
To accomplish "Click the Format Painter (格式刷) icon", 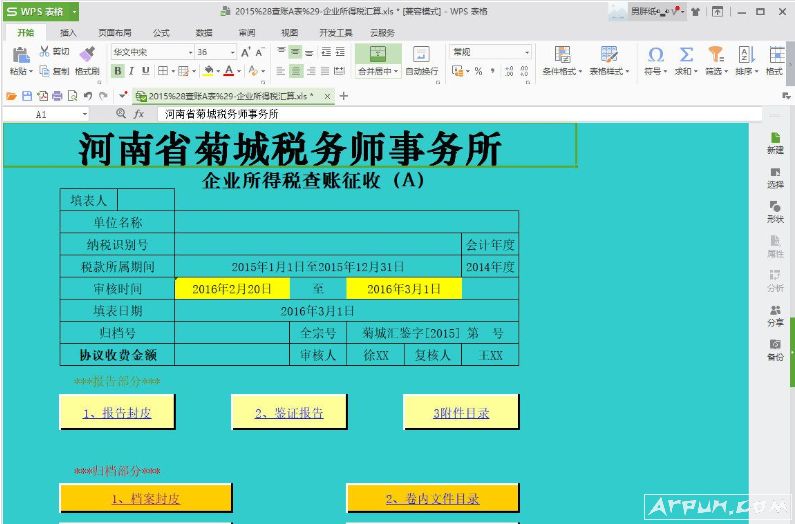I will tap(87, 53).
